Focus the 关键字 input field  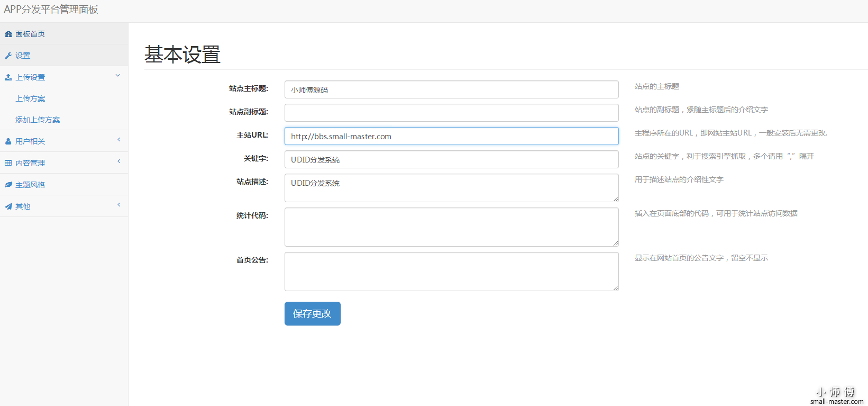(x=452, y=159)
